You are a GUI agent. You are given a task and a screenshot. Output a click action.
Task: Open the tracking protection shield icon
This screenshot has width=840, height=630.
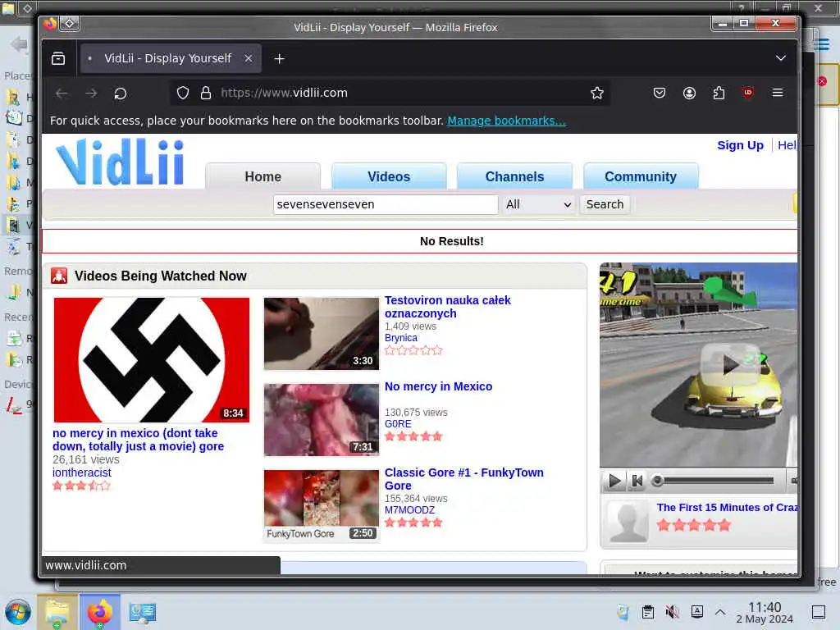click(183, 94)
